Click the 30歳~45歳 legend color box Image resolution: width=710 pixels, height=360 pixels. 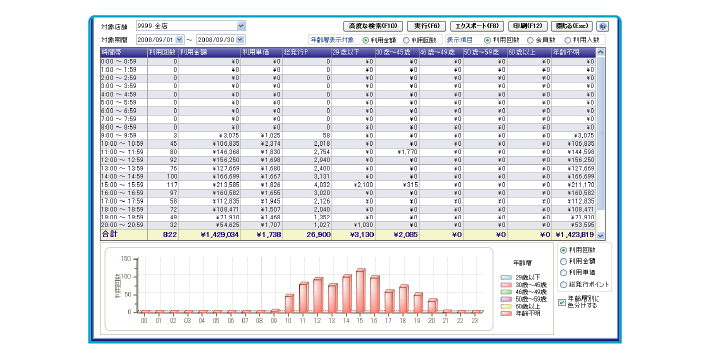click(x=506, y=285)
